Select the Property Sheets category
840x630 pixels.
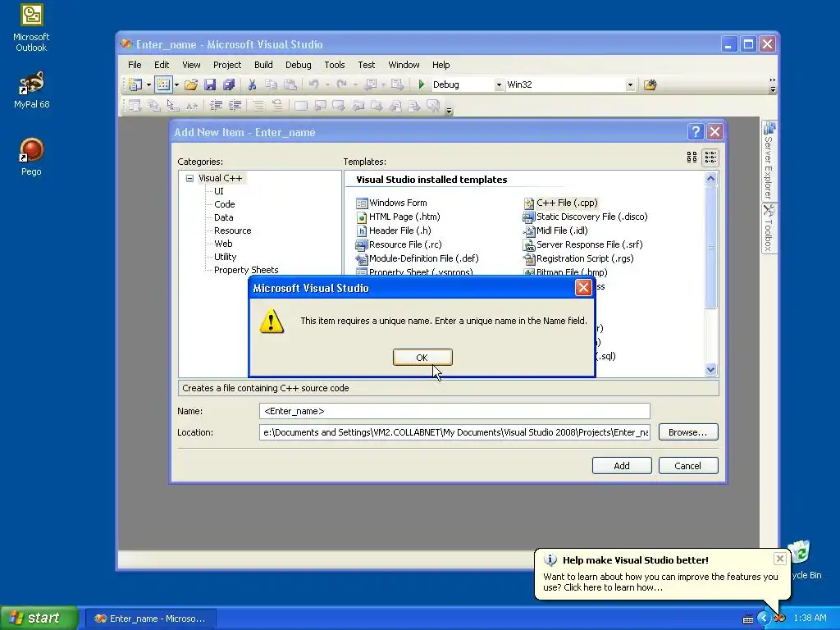[x=246, y=270]
